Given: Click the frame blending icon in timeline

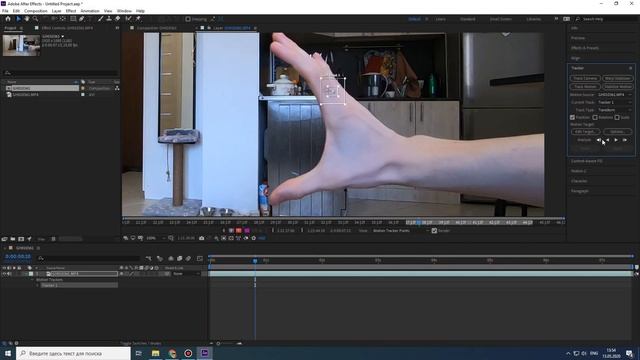Looking at the screenshot, I should (180, 258).
